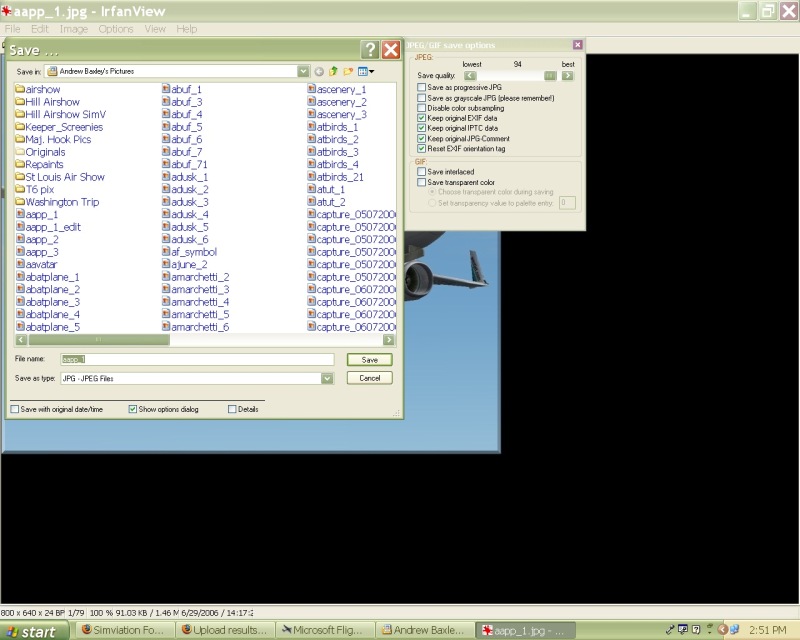The height and width of the screenshot is (640, 800).
Task: Enable Save as progressive JPG
Action: point(421,88)
